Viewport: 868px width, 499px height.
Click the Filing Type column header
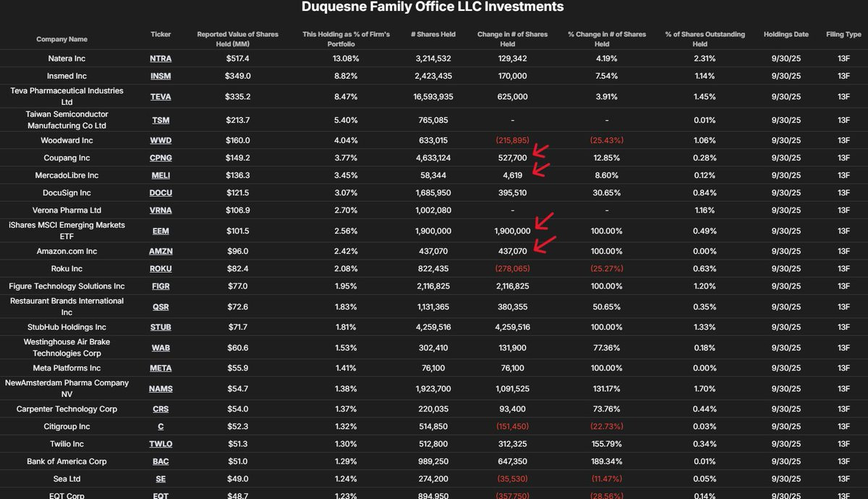click(x=843, y=35)
